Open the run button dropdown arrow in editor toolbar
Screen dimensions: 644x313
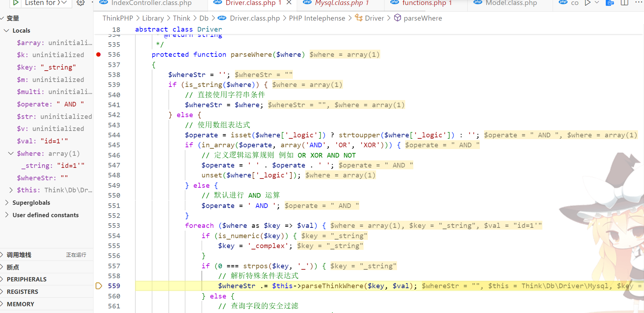coord(597,3)
